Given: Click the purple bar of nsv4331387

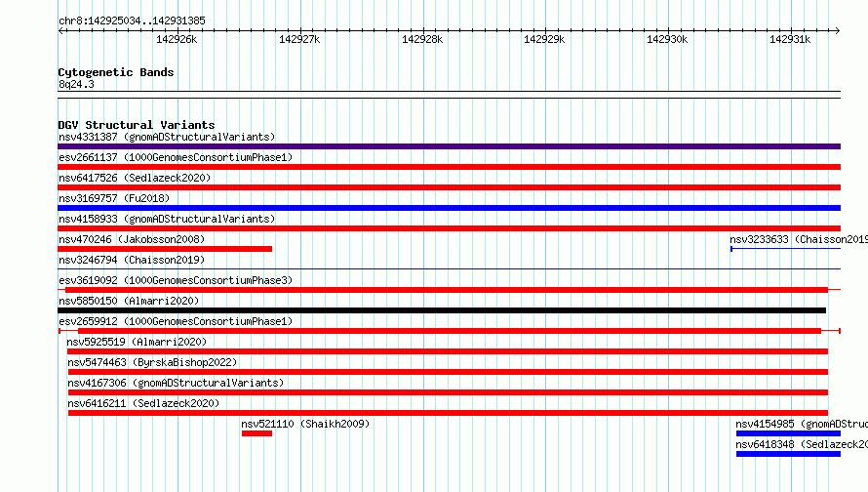Looking at the screenshot, I should [449, 146].
